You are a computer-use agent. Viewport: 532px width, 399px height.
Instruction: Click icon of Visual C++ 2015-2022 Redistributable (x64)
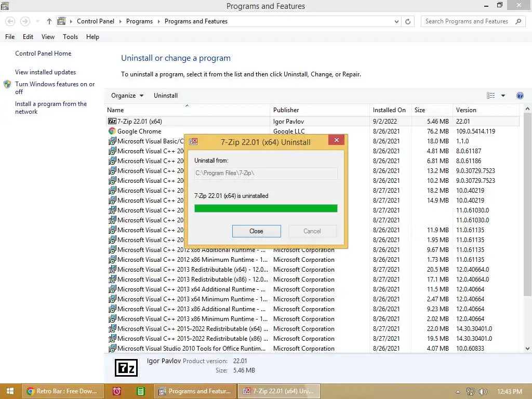coord(112,328)
